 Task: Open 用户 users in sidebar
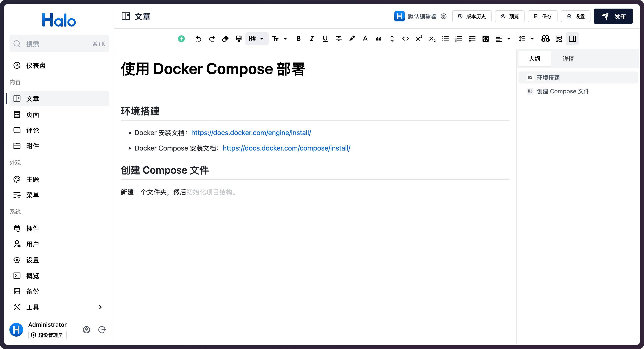(x=59, y=244)
